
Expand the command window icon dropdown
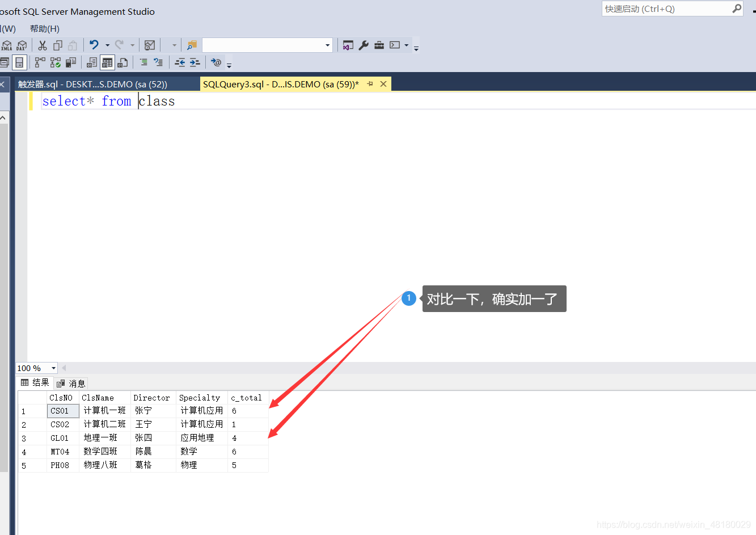coord(407,45)
